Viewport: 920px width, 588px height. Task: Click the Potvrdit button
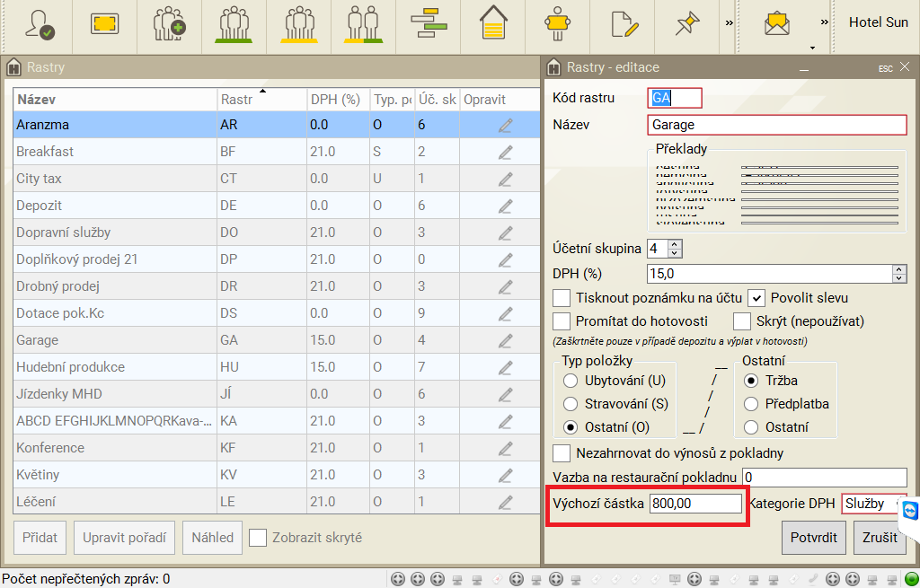[813, 538]
